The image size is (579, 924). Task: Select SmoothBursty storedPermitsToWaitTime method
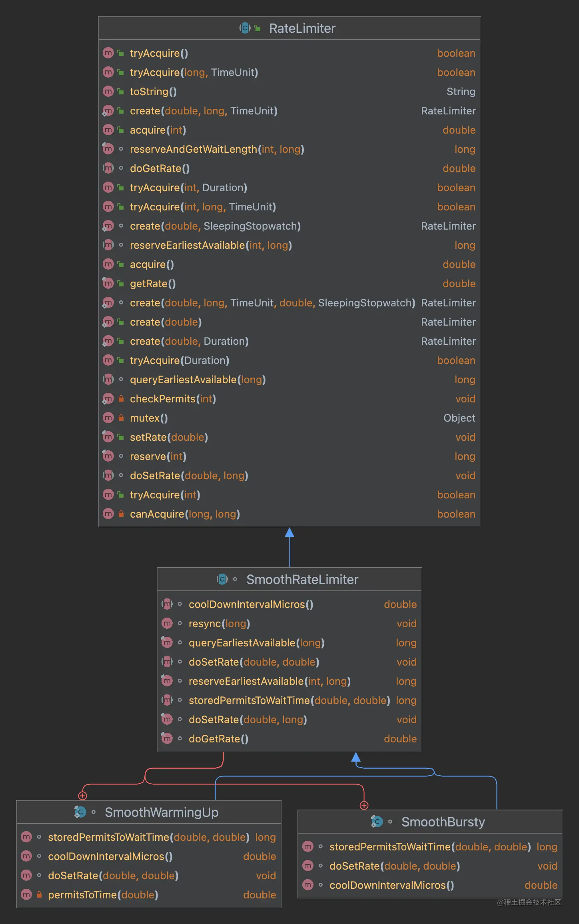[x=430, y=846]
